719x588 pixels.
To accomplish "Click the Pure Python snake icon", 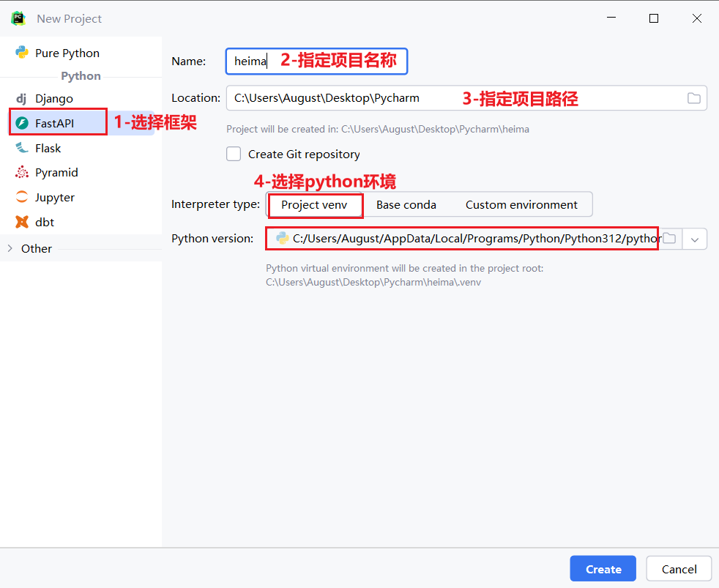I will [22, 53].
